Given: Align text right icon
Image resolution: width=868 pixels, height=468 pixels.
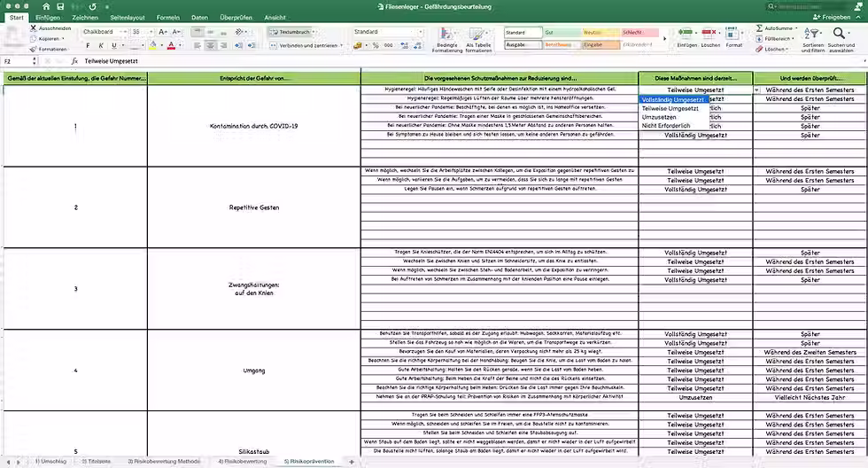Looking at the screenshot, I should (x=223, y=45).
